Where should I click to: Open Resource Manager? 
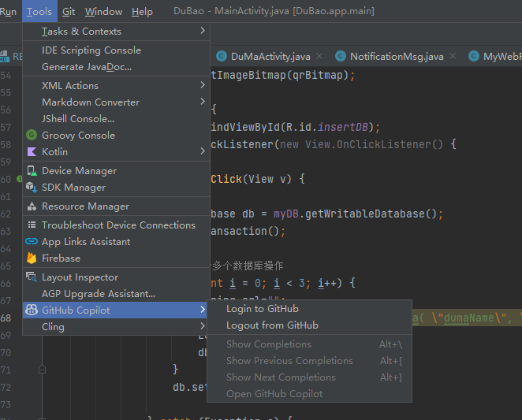point(116,206)
